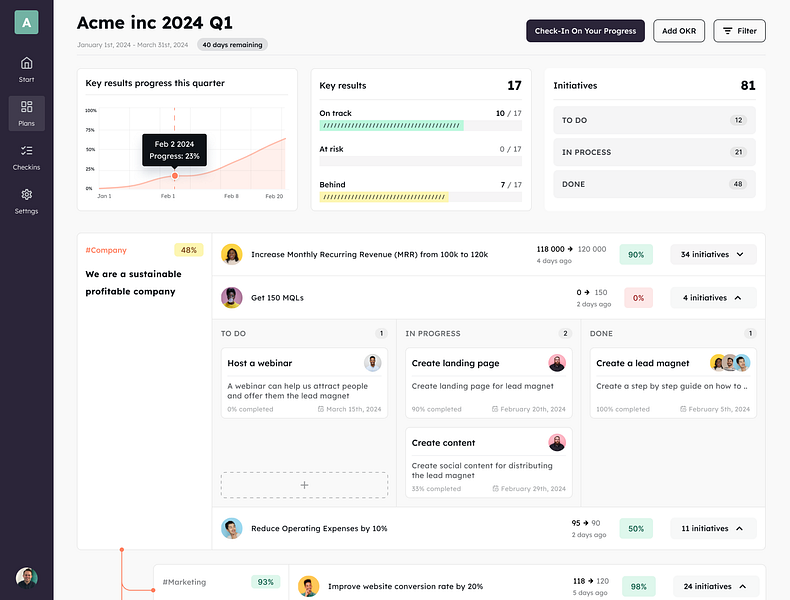
Task: Open the user profile avatar in sidebar
Action: coord(27,577)
